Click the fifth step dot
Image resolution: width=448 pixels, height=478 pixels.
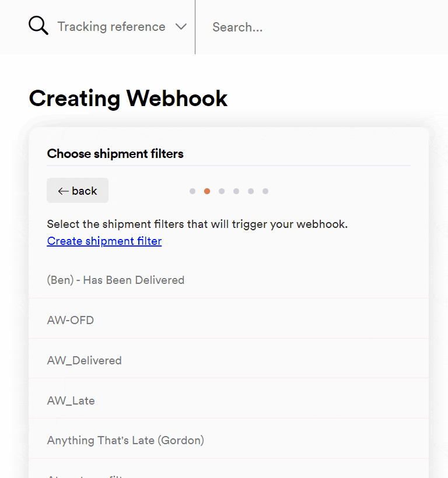[251, 191]
